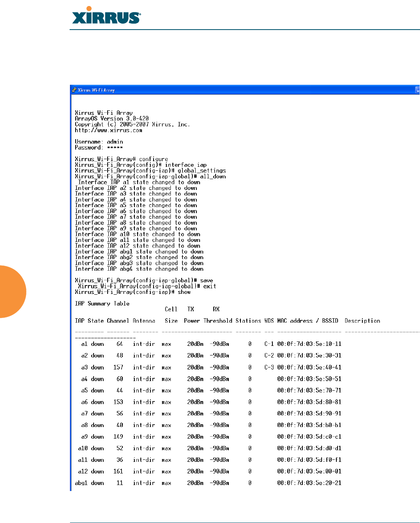
Task: Click the 'Username: admin' line
Action: (x=99, y=142)
